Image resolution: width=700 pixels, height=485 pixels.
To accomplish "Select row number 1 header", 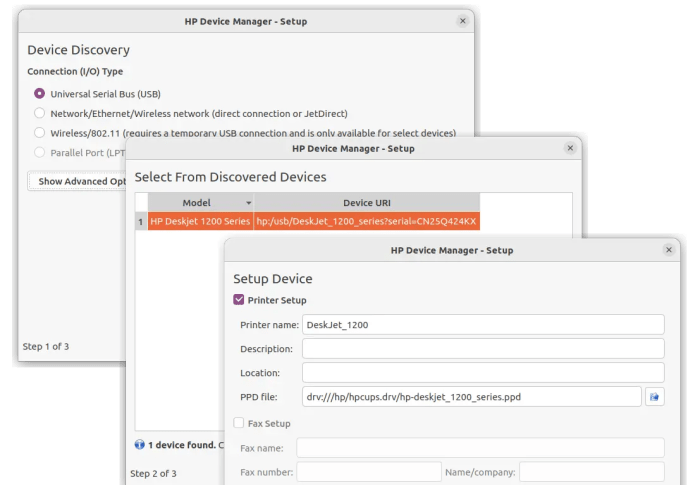I will click(141, 222).
